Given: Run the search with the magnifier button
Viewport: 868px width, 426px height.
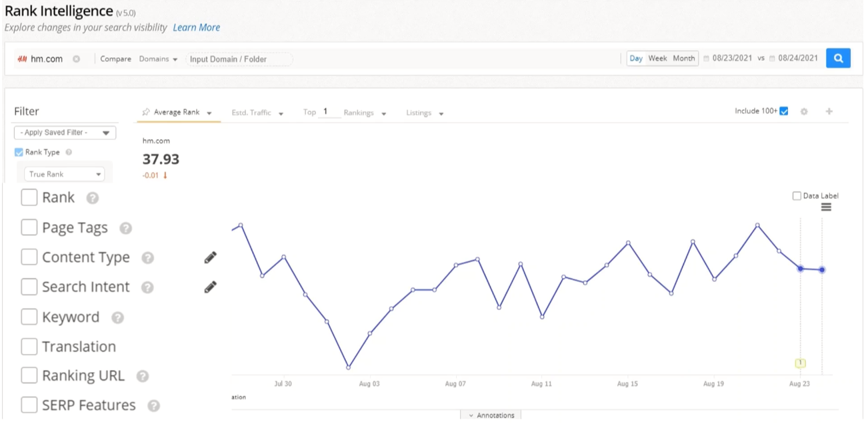Looking at the screenshot, I should tap(838, 58).
